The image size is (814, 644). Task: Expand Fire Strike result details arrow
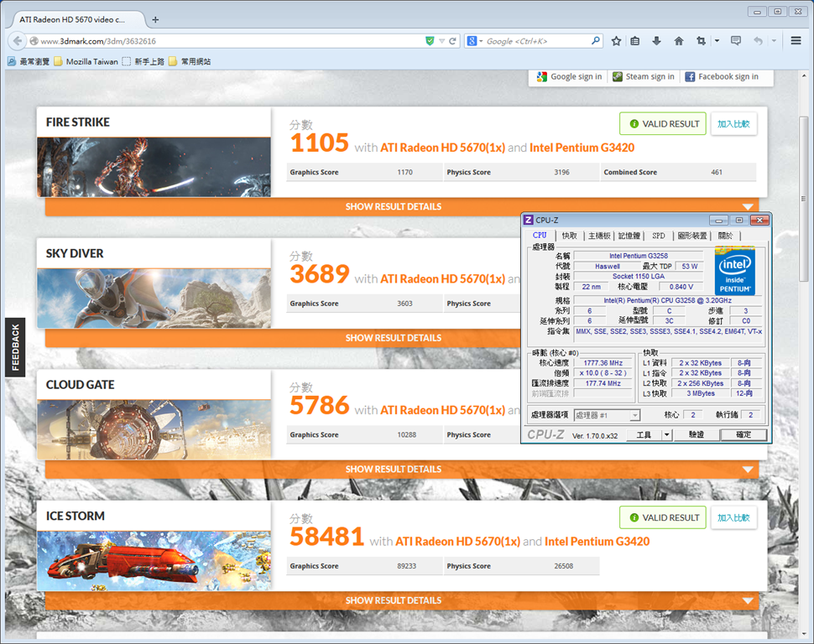pos(748,206)
